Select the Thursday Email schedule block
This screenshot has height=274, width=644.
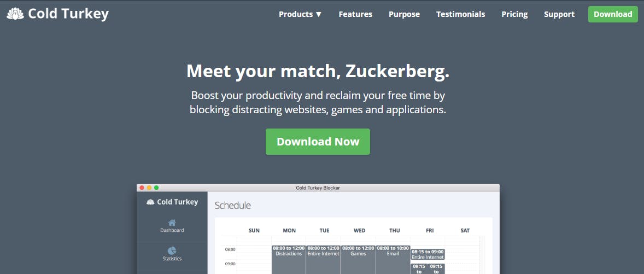coord(393,259)
